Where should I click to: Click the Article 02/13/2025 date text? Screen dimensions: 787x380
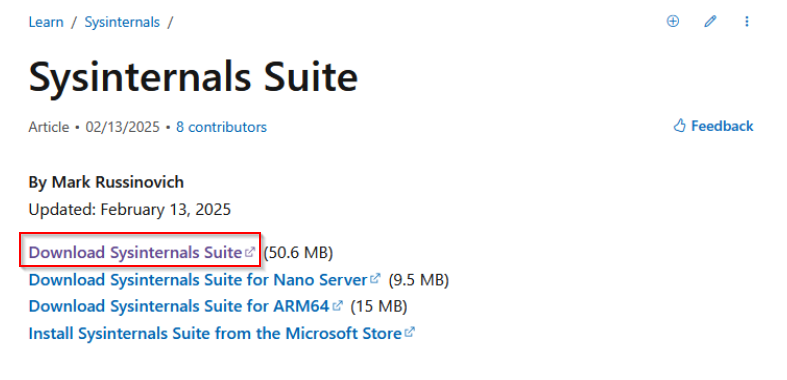pyautogui.click(x=94, y=127)
